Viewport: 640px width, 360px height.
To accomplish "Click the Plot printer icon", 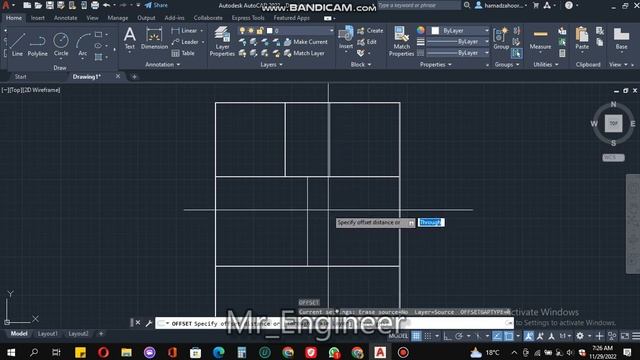I will click(95, 5).
